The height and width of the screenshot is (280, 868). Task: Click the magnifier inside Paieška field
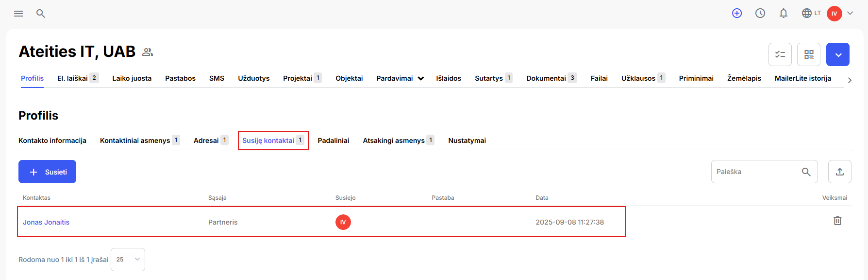[x=806, y=172]
